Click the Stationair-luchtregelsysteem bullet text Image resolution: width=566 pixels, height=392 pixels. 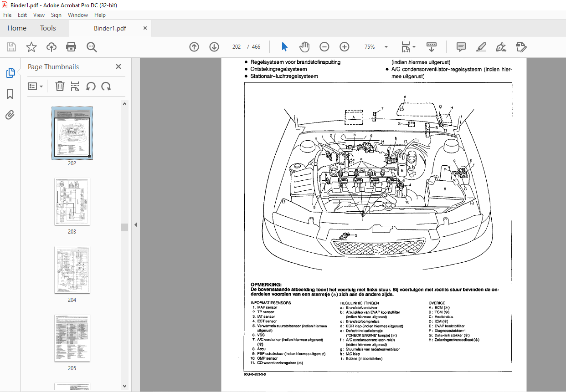tap(284, 76)
